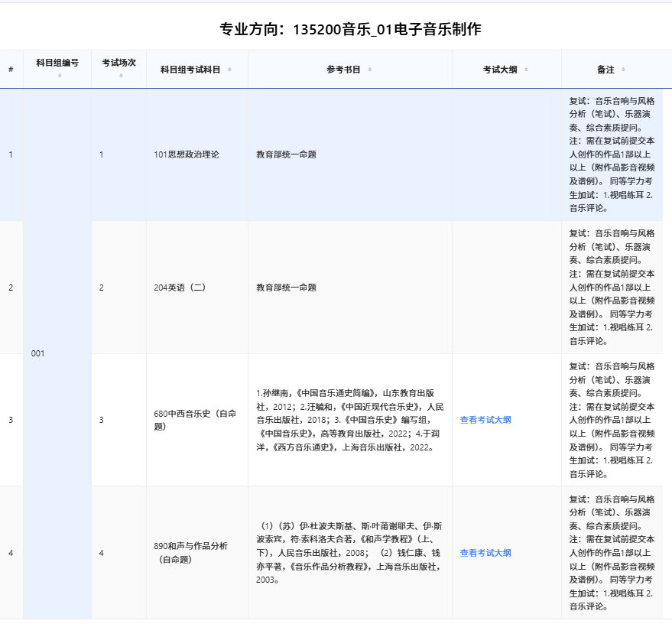672x624 pixels.
Task: Click the sort icon under 科目组编号 header
Action: point(59,76)
